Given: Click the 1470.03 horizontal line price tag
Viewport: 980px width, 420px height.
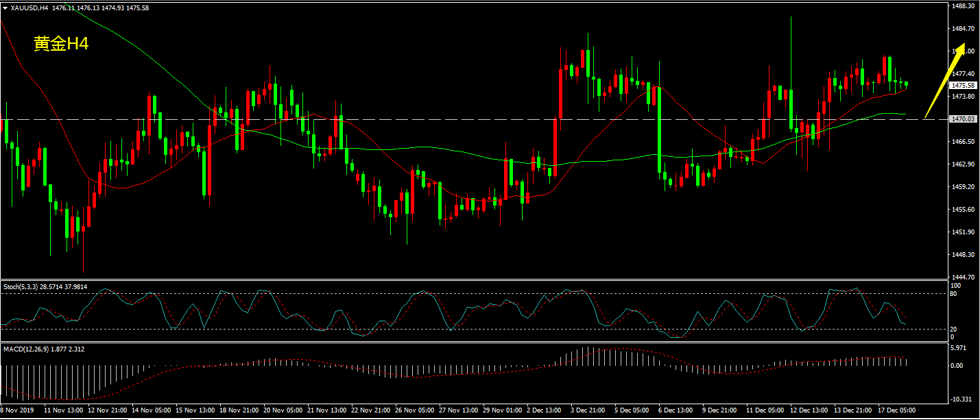Looking at the screenshot, I should (x=963, y=119).
